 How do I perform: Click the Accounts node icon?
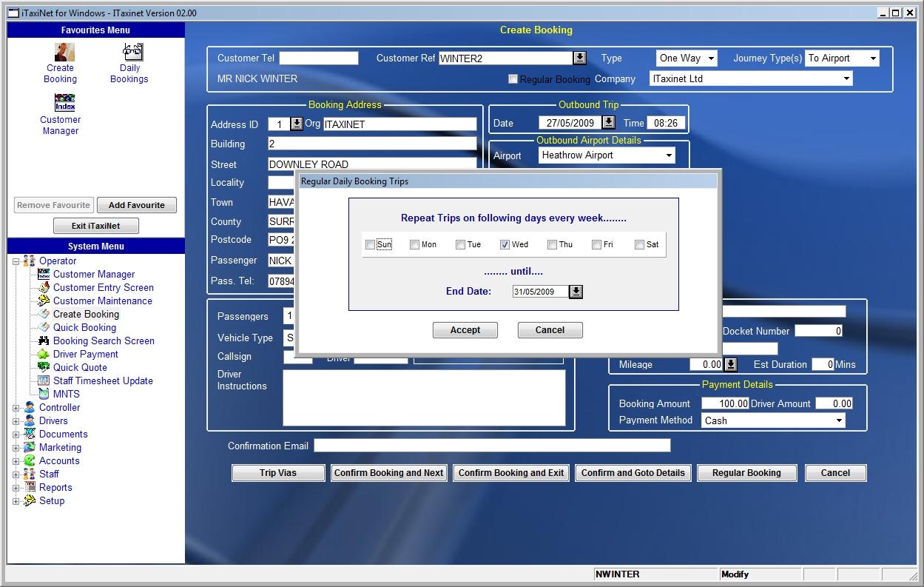[x=29, y=460]
